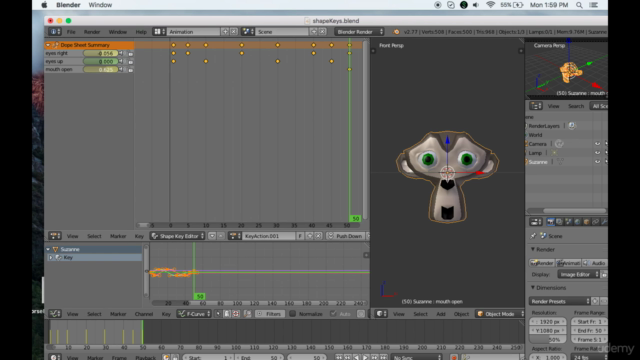Unlink the KeyAction.001 action
Screen dimensions: 640x360
[x=318, y=236]
